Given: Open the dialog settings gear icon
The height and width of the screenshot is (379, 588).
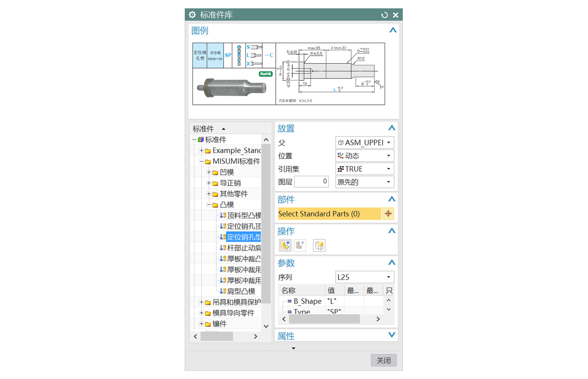Looking at the screenshot, I should point(192,15).
